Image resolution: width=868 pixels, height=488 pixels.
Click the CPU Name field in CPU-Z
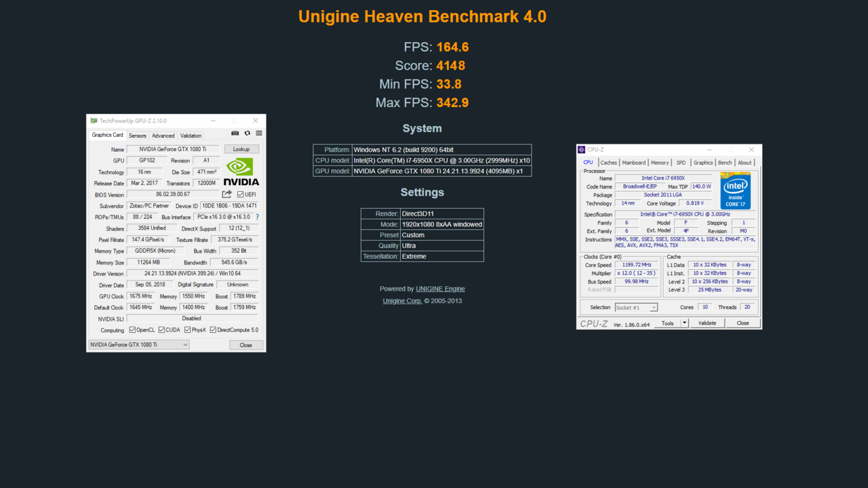coord(663,178)
